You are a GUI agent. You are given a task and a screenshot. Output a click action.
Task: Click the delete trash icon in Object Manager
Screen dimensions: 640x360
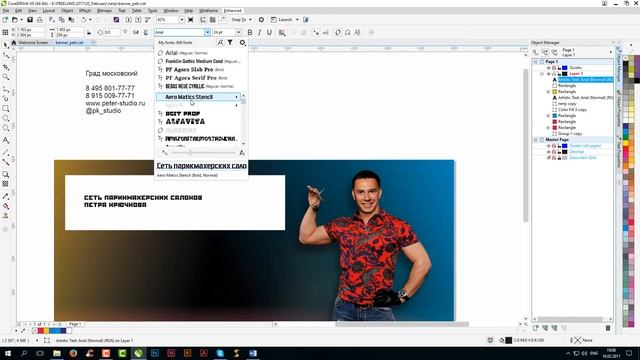click(x=608, y=328)
